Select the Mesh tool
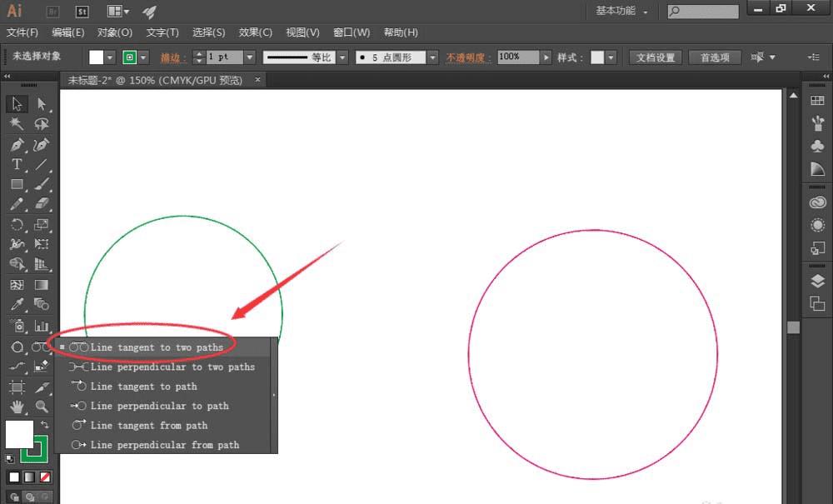This screenshot has width=833, height=504. (x=17, y=285)
